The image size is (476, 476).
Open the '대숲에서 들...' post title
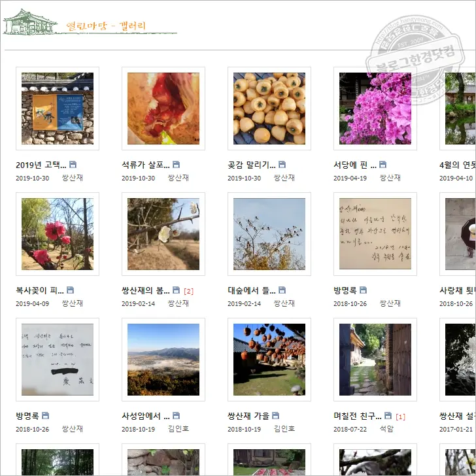point(252,290)
